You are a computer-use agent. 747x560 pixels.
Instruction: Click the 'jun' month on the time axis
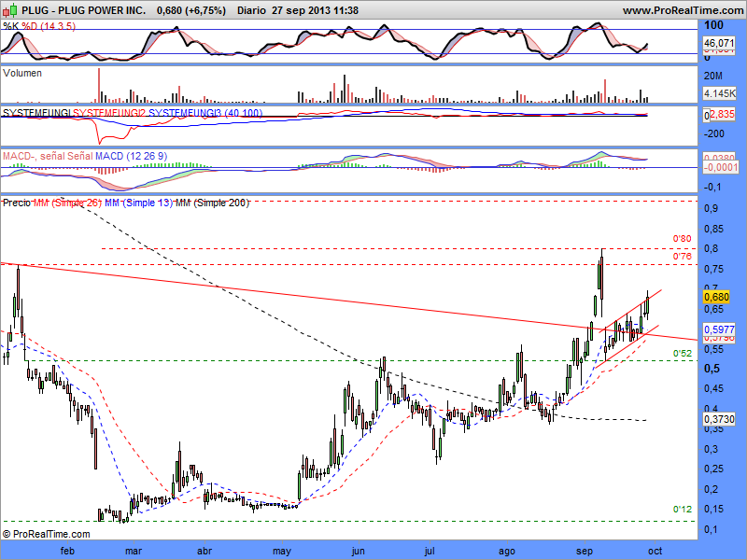pos(358,552)
